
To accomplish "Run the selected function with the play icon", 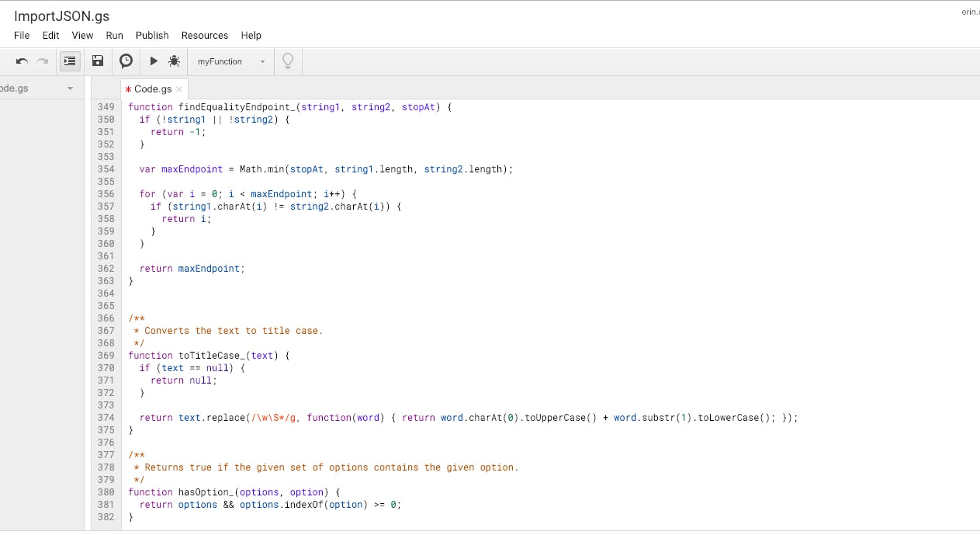I will pyautogui.click(x=154, y=61).
